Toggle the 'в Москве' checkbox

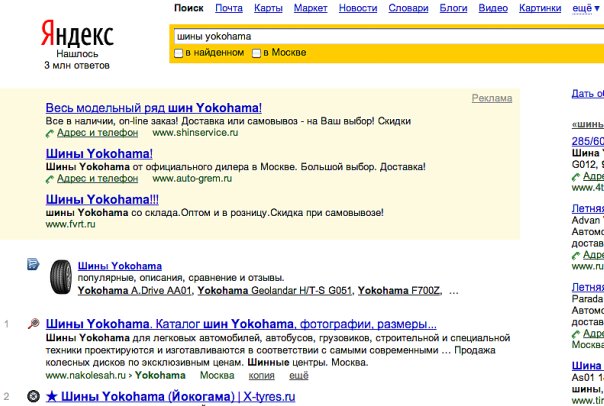pyautogui.click(x=256, y=53)
